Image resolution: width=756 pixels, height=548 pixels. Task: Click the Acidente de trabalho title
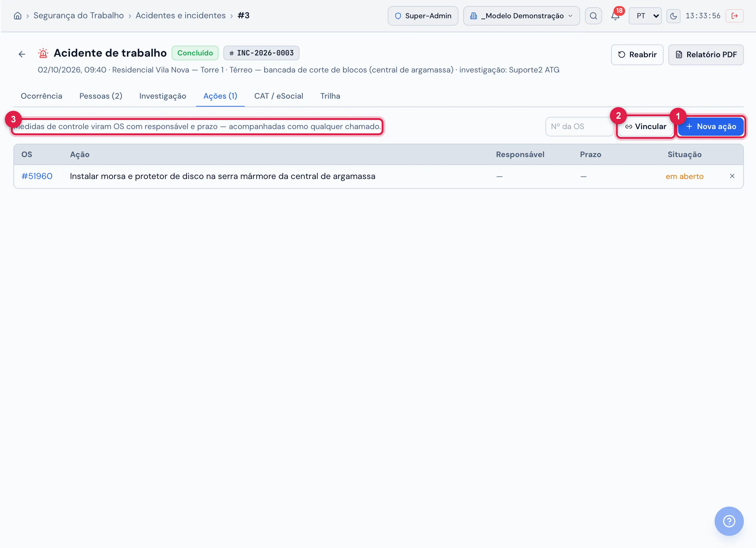click(x=110, y=53)
